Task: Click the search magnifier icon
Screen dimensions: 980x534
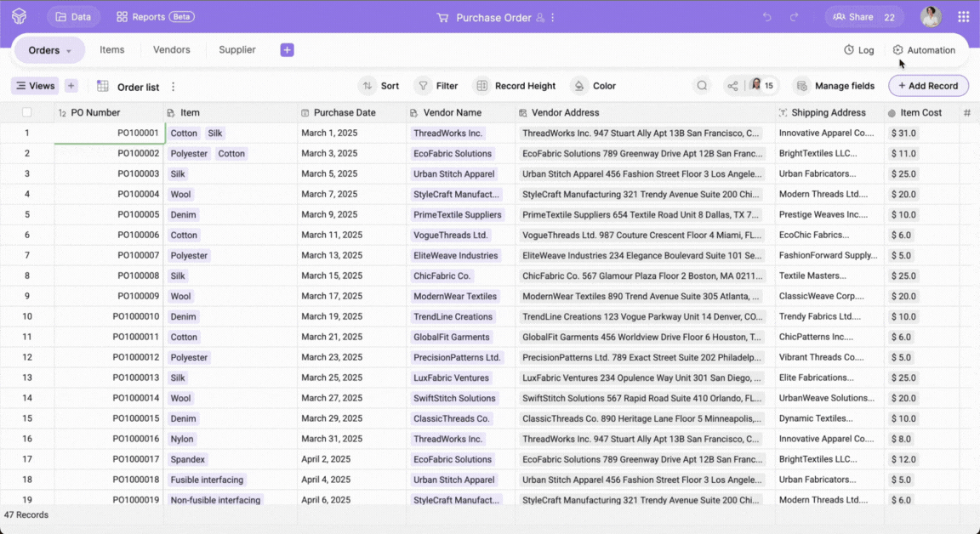Action: (x=702, y=86)
